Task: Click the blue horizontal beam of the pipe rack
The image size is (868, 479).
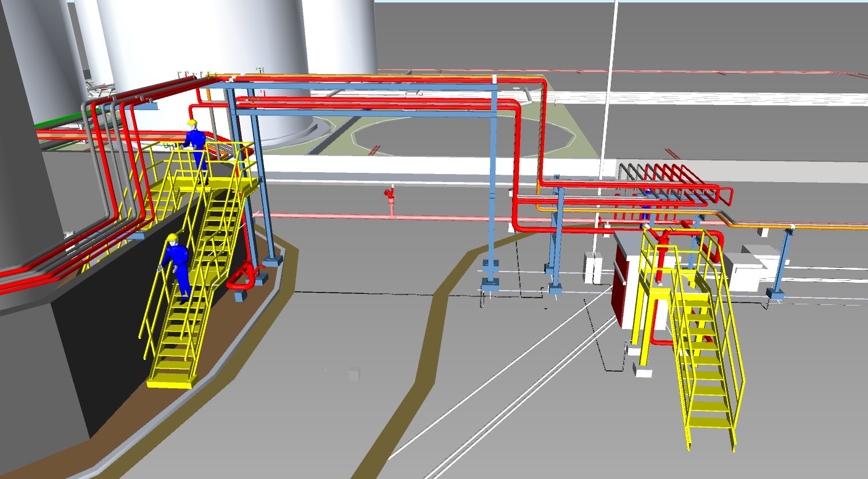Action: 370,112
